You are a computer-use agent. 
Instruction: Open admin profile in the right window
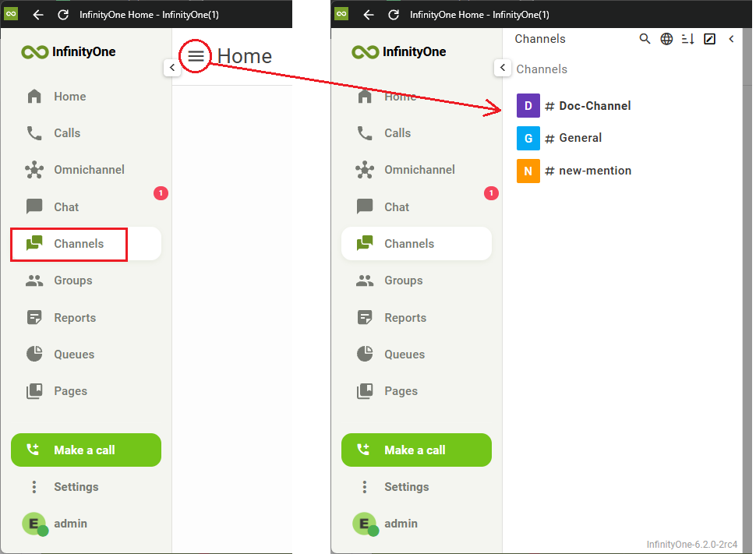(x=416, y=524)
